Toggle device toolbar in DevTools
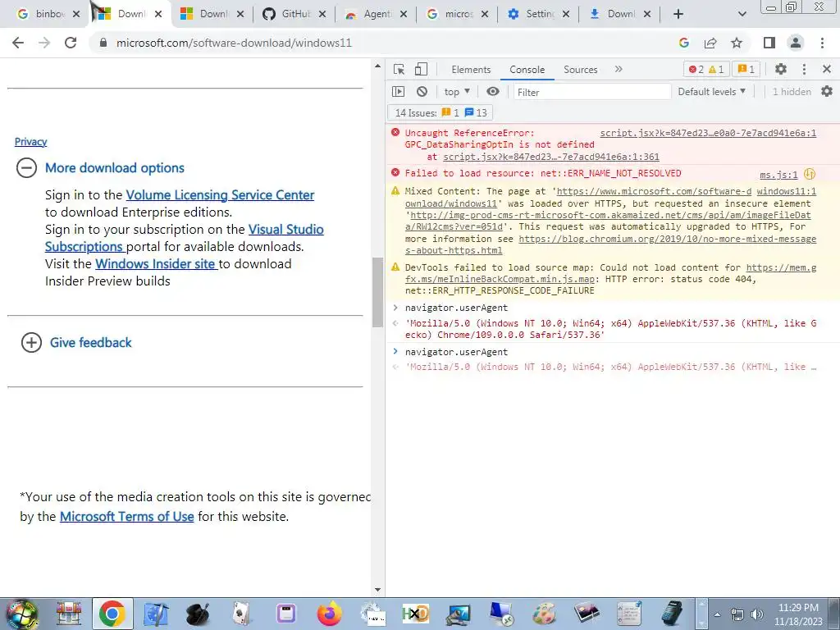 tap(421, 69)
